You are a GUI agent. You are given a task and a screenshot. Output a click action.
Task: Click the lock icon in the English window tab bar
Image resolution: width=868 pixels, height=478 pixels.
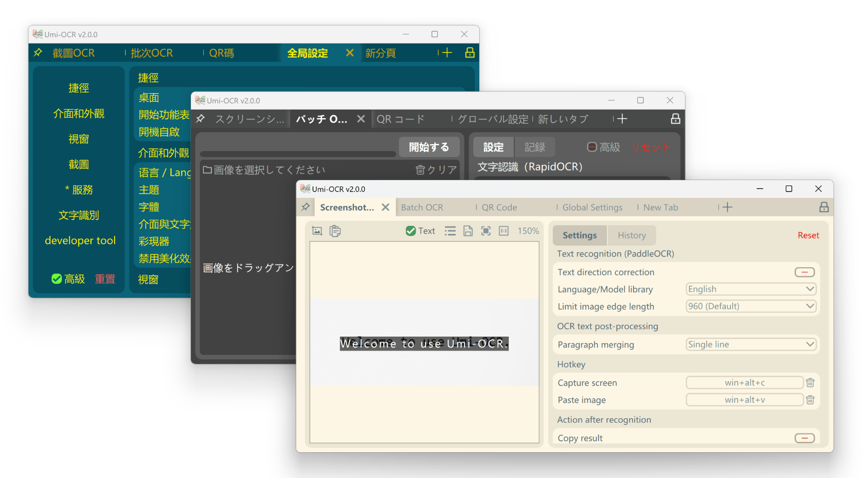pos(823,208)
